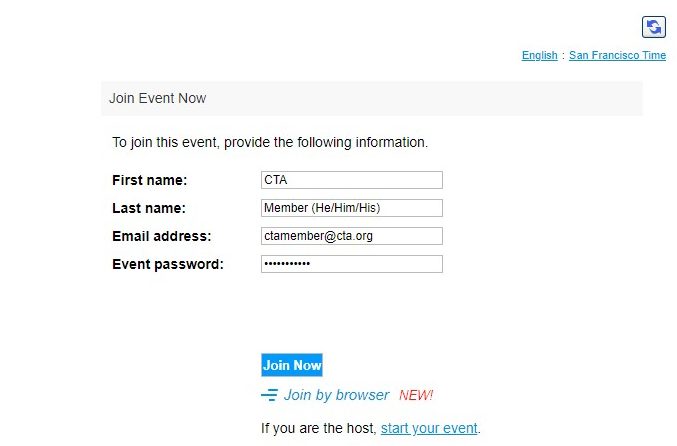Click the 'To join this event' instruction text
677x446 pixels.
[269, 142]
